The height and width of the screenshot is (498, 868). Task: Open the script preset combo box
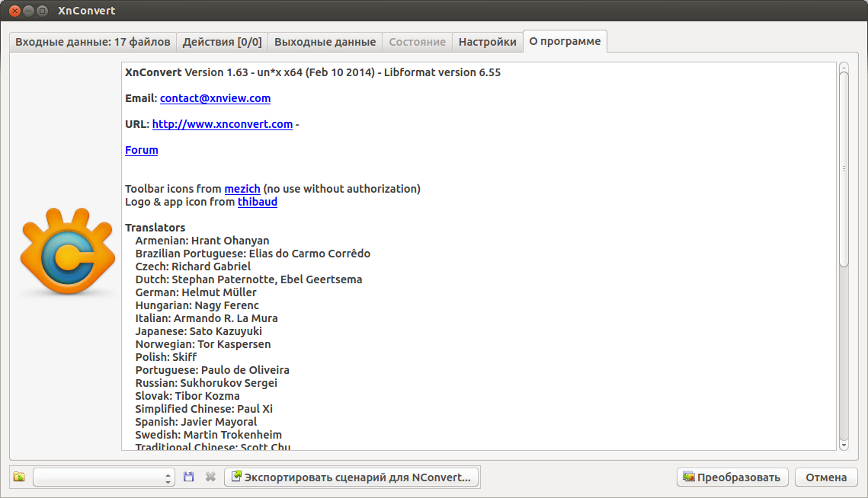pyautogui.click(x=104, y=477)
